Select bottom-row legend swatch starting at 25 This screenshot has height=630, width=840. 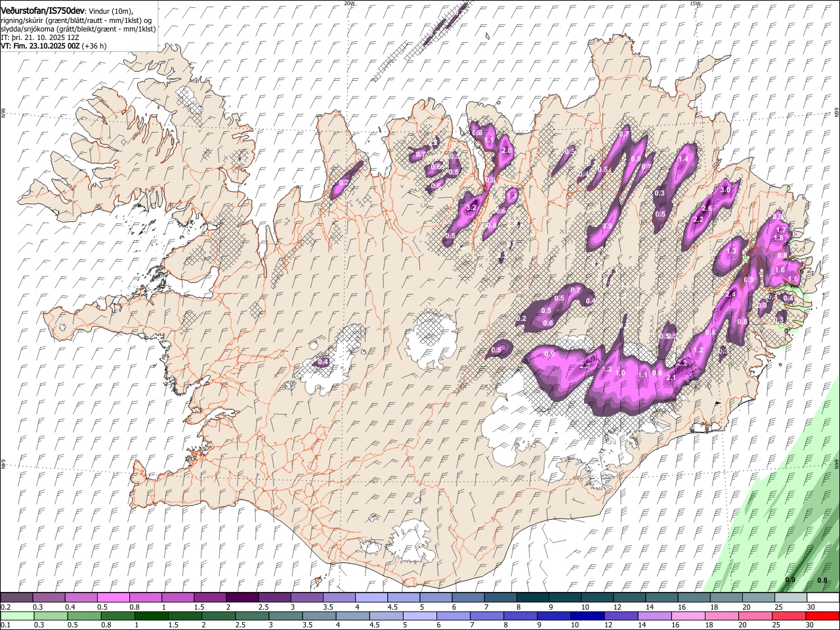coord(789,616)
